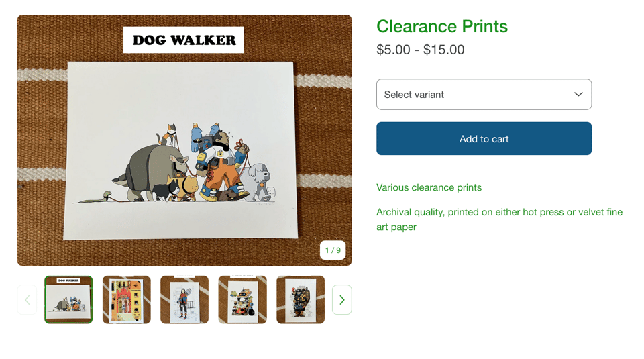Open the dark armored figure thumbnail
The image size is (644, 359).
(301, 300)
